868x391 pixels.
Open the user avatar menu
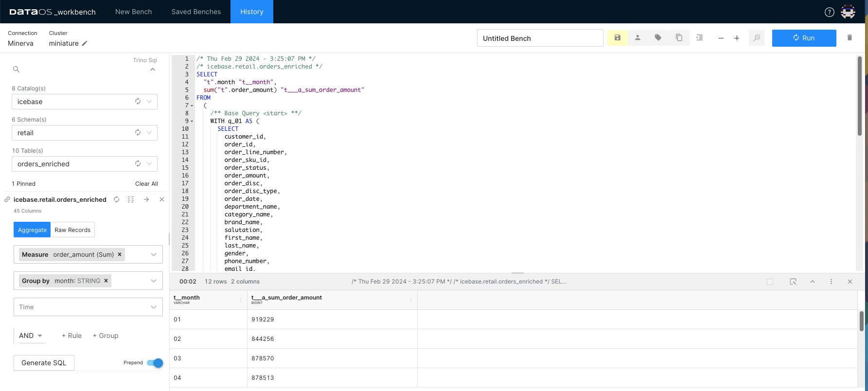click(848, 12)
